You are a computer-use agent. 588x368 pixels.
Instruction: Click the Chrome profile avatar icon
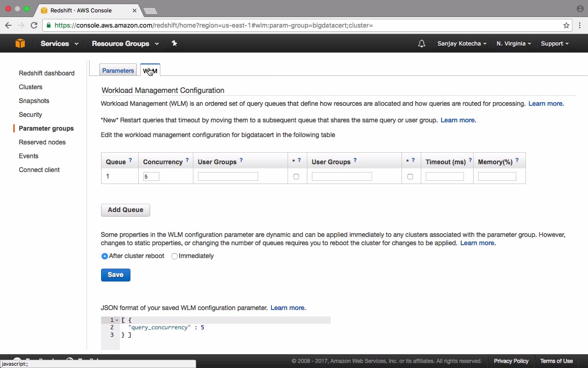click(x=580, y=9)
